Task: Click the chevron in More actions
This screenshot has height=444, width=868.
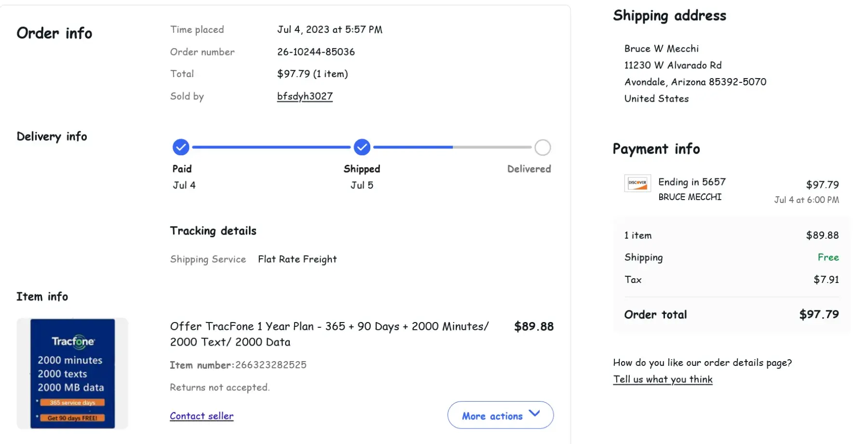Action: click(x=534, y=414)
